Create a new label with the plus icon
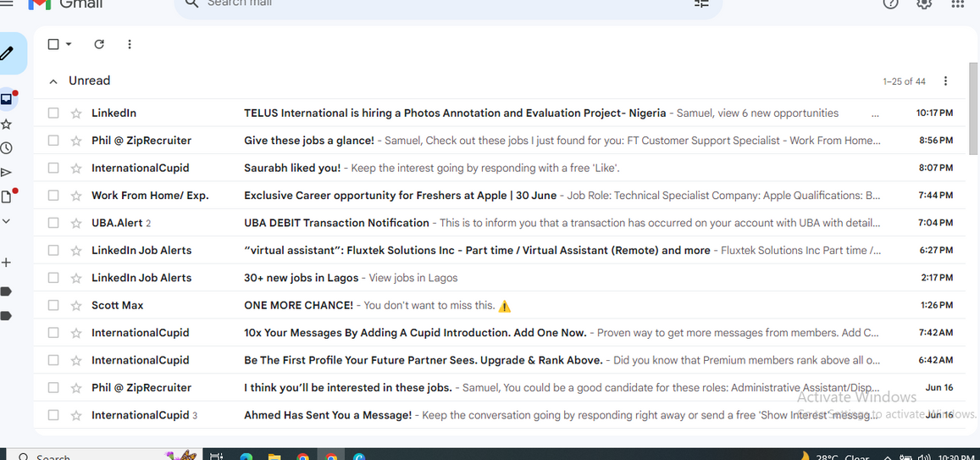The image size is (980, 460). 6,263
